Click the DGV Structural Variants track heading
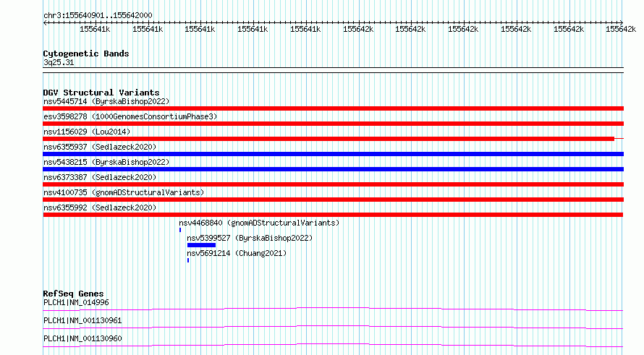The width and height of the screenshot is (644, 355). (101, 93)
